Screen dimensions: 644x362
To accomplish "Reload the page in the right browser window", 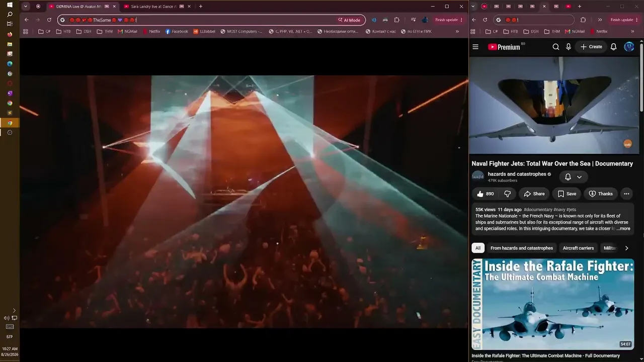I will coord(485,20).
